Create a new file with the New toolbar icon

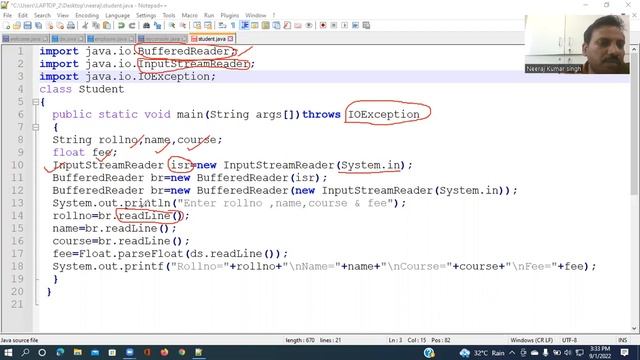click(7, 25)
